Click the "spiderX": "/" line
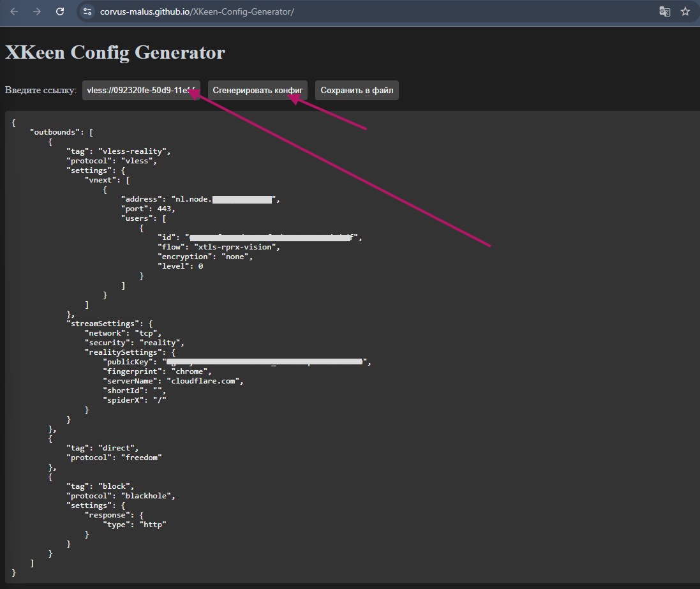Screen dimensions: 700x589 coord(135,400)
